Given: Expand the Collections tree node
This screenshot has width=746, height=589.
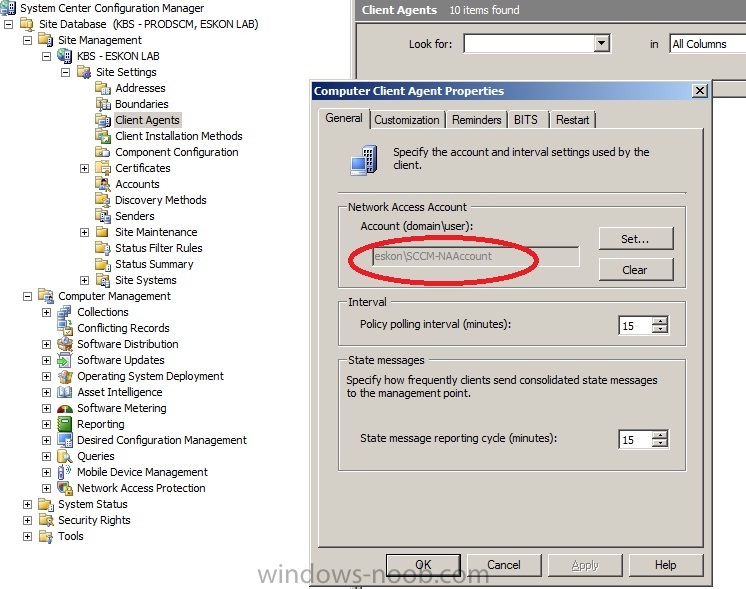Looking at the screenshot, I should [x=46, y=313].
